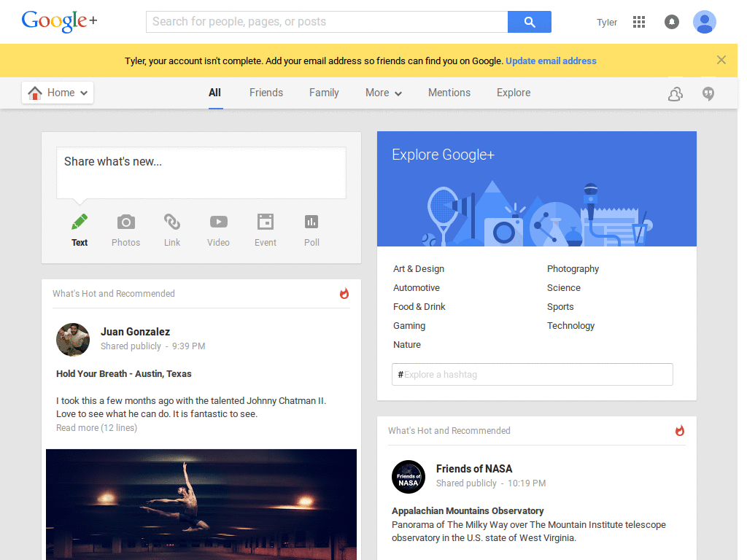Create a Poll post

[x=311, y=230]
